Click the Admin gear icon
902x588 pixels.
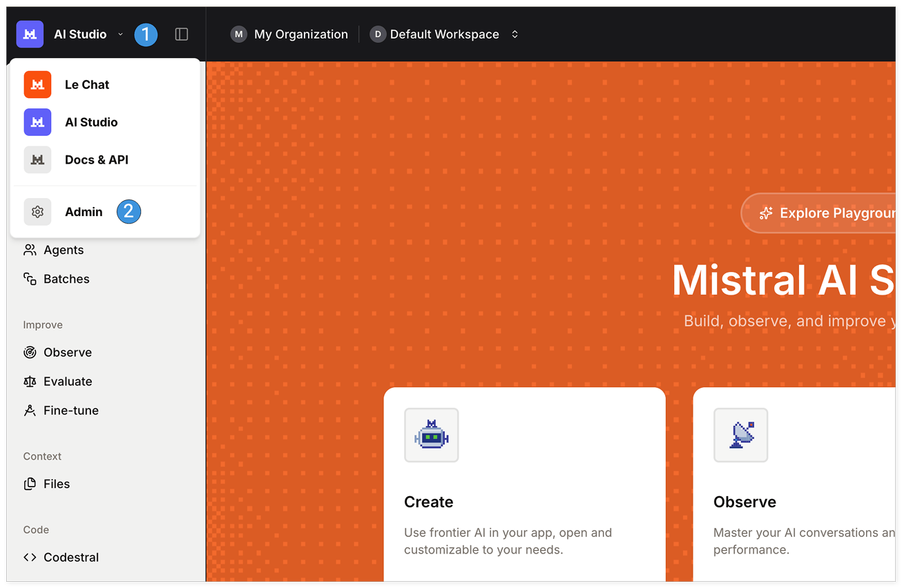[x=37, y=212]
